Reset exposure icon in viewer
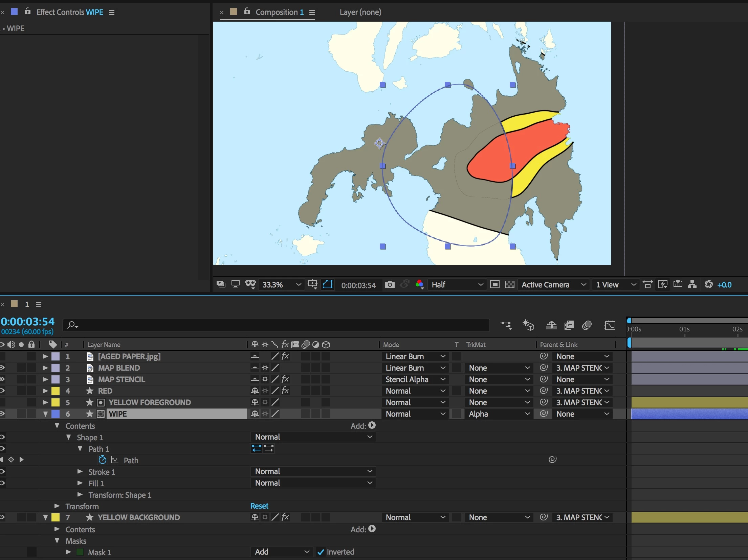The height and width of the screenshot is (560, 748). pyautogui.click(x=708, y=284)
